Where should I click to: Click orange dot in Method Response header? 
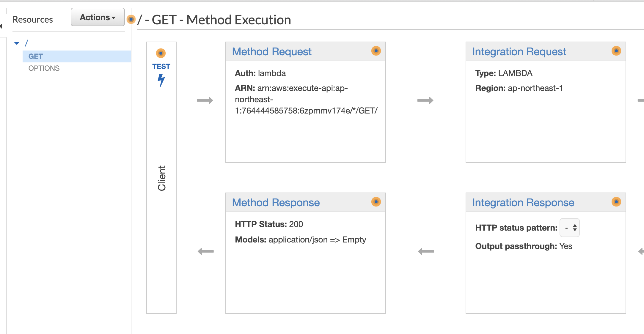376,202
